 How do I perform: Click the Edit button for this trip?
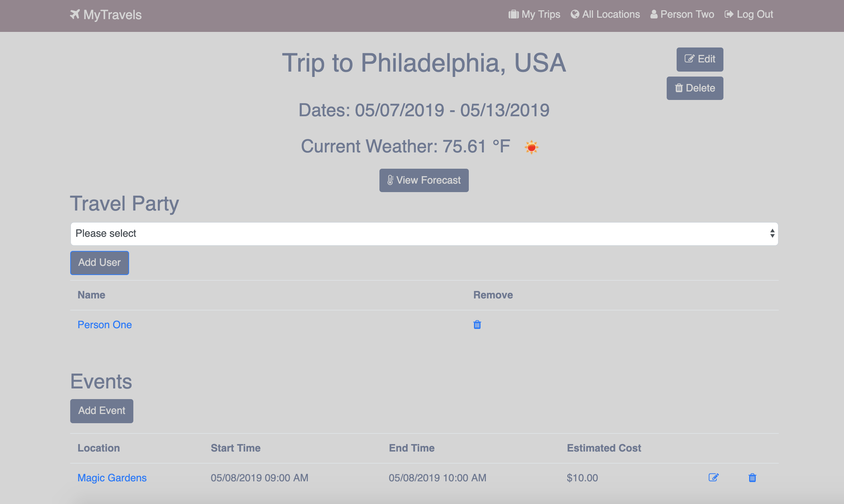point(699,59)
